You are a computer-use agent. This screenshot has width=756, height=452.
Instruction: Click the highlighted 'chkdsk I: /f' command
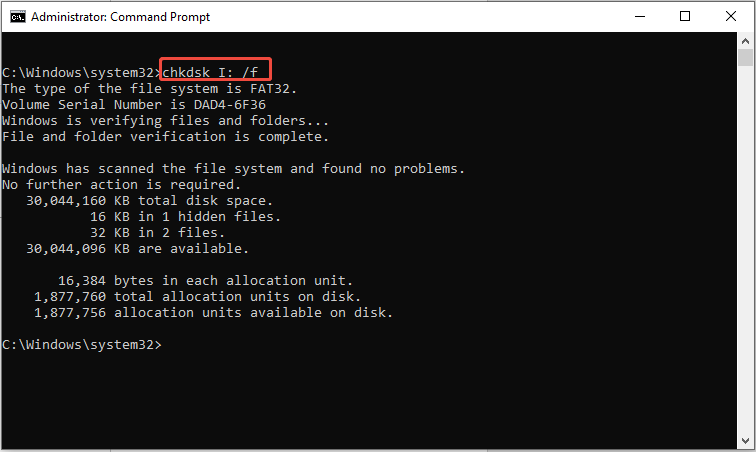point(216,72)
